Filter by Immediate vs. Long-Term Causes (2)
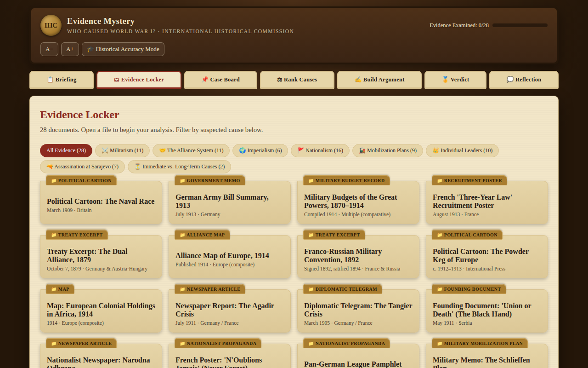 (179, 167)
